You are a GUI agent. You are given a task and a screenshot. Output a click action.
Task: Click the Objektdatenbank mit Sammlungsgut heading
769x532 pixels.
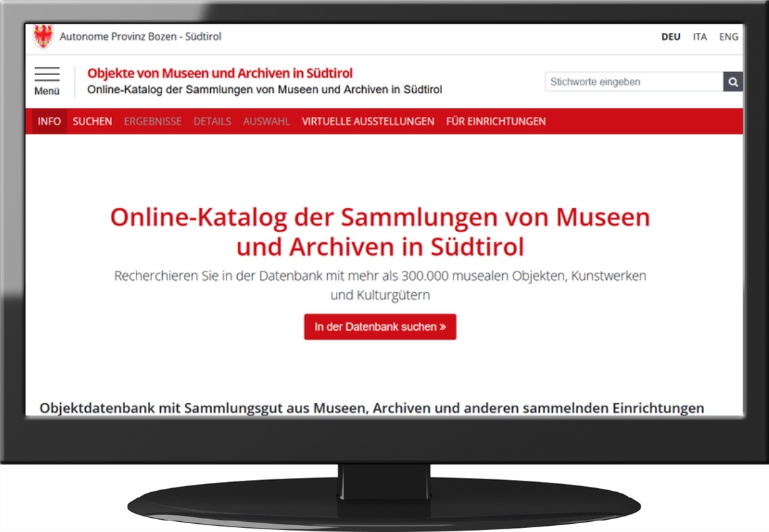click(x=372, y=408)
